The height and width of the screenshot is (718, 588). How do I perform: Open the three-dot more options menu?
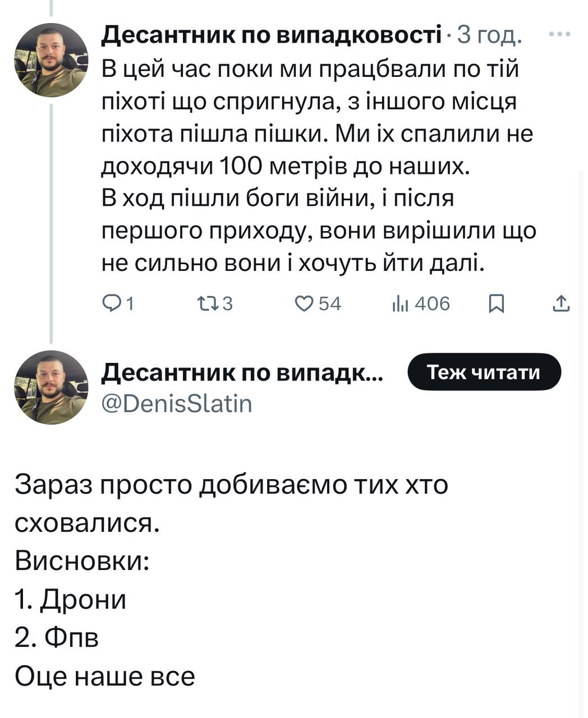559,35
